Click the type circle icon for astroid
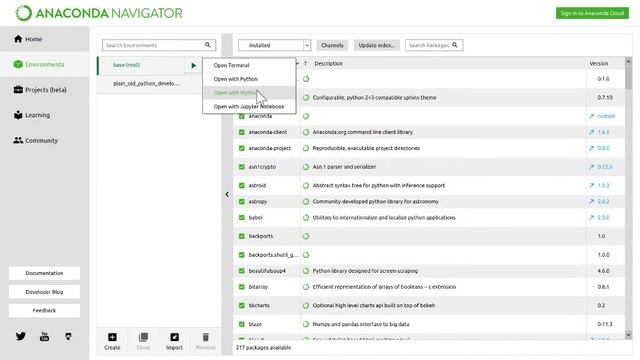This screenshot has width=640, height=360. point(306,185)
